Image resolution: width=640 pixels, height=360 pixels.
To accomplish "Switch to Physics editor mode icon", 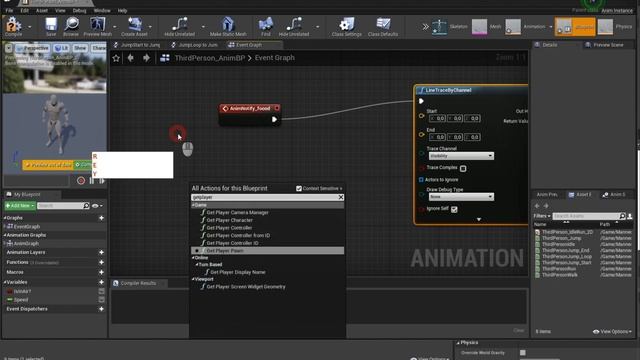I will click(605, 27).
